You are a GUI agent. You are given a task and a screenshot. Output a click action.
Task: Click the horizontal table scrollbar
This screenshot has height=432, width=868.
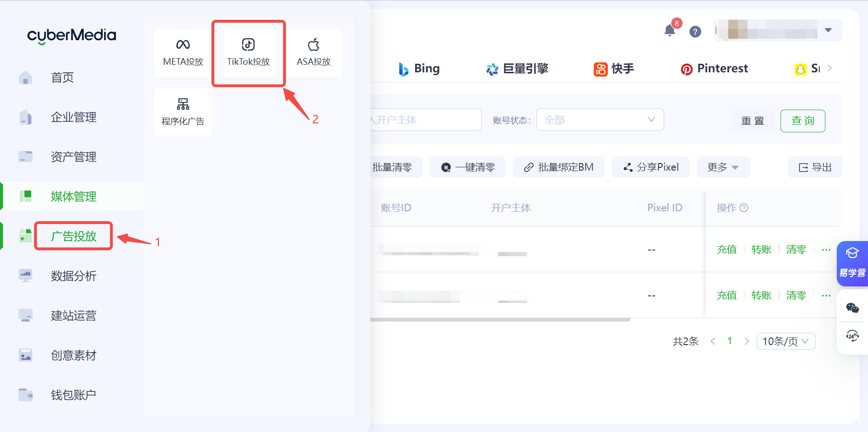point(500,320)
